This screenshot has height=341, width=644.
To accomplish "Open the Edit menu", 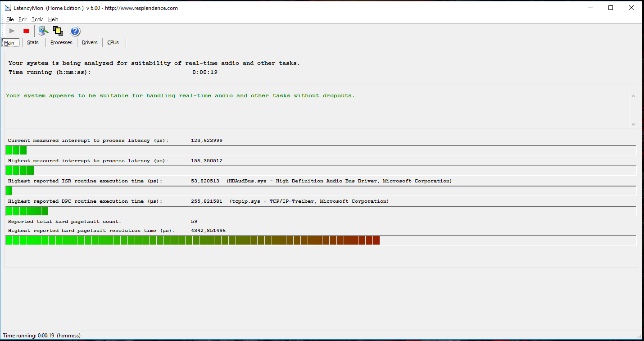I will (23, 19).
